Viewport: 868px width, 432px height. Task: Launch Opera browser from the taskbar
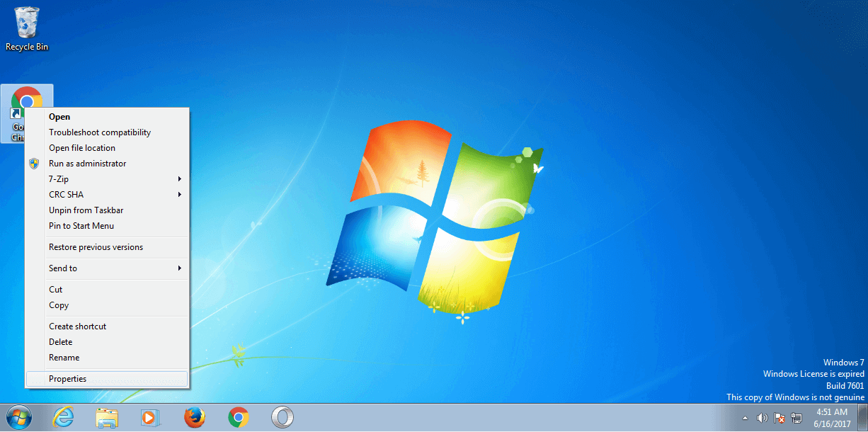282,418
